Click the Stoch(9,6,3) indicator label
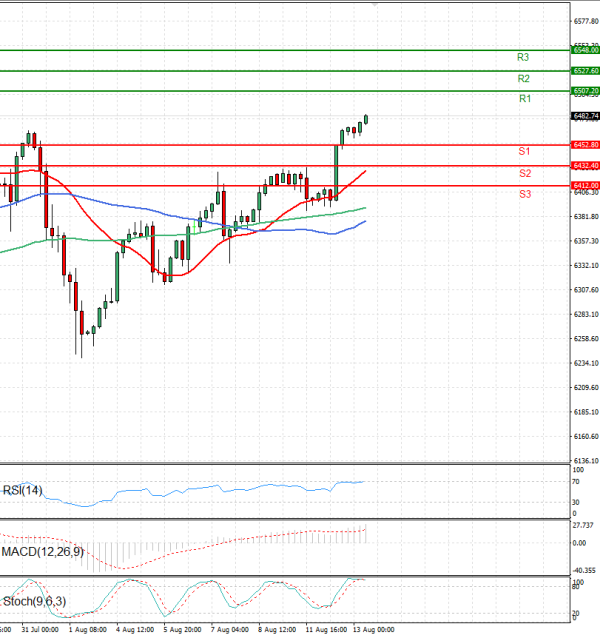This screenshot has height=638, width=600. pos(34,601)
